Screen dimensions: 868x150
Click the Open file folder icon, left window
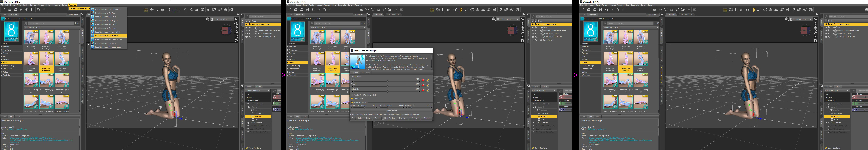coord(10,10)
